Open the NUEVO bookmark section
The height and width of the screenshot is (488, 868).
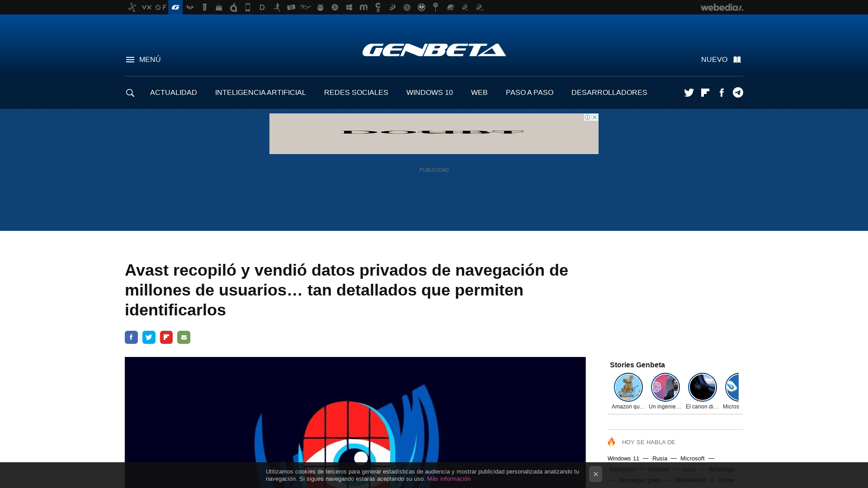721,60
